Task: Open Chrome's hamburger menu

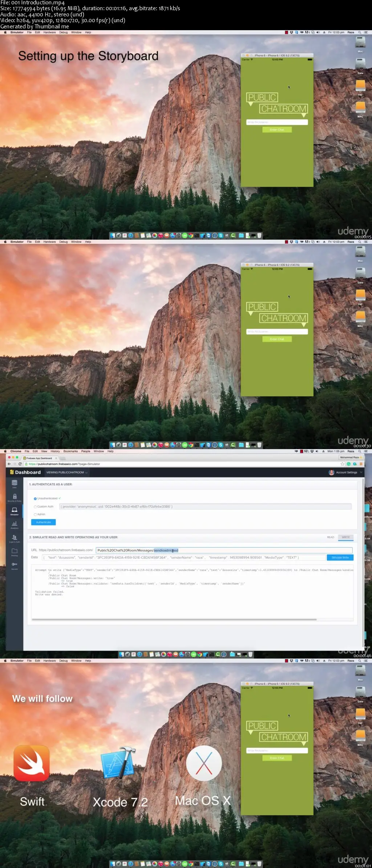Action: (x=361, y=464)
